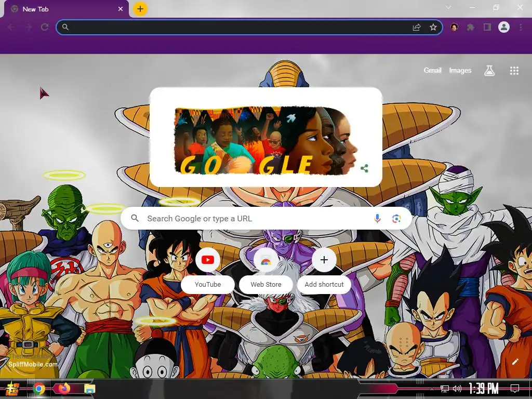
Task: Focus the address bar field
Action: [x=249, y=27]
